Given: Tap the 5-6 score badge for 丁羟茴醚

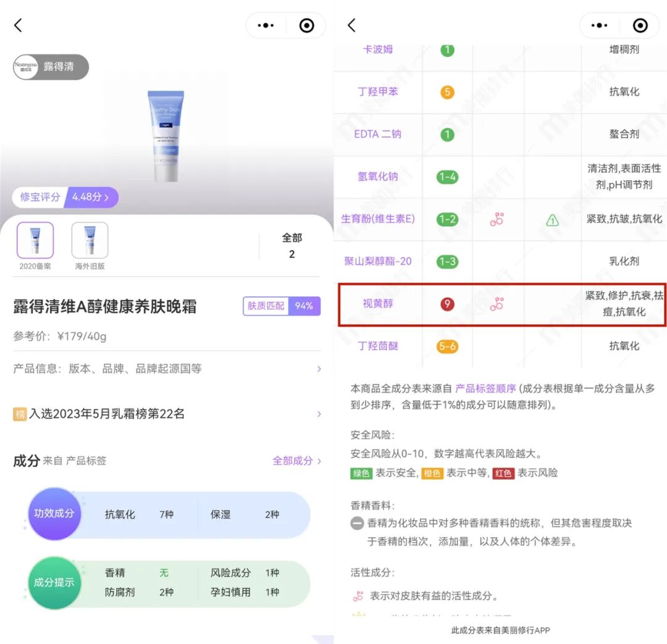Looking at the screenshot, I should coord(448,346).
